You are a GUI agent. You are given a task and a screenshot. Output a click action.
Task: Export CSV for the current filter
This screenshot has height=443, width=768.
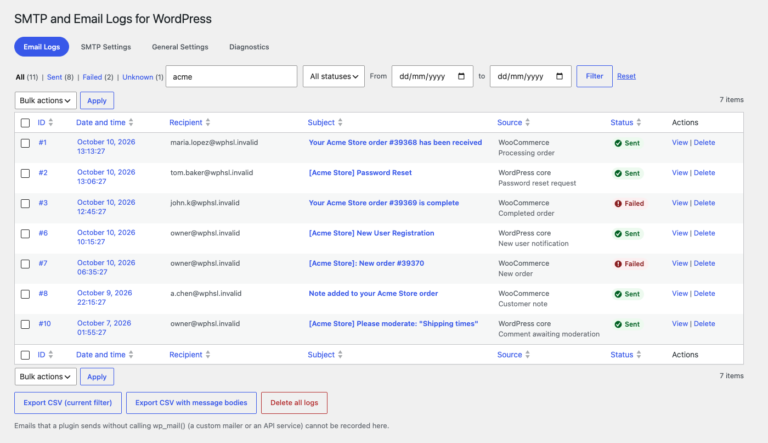click(x=68, y=403)
